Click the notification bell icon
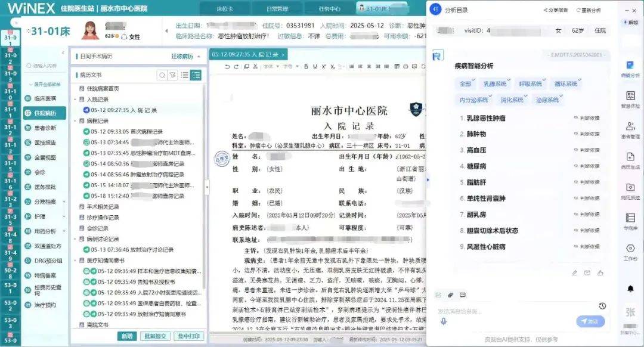This screenshot has width=644, height=347. [630, 289]
